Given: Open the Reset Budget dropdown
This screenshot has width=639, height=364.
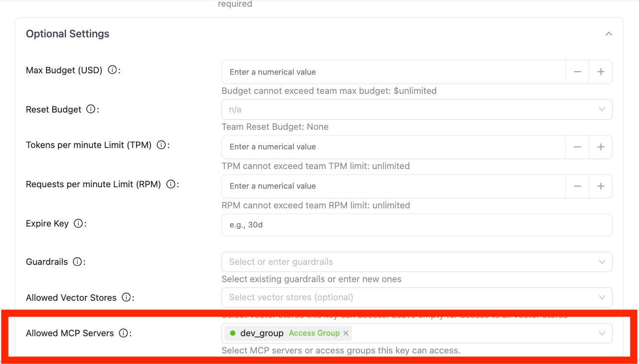Looking at the screenshot, I should coord(417,110).
